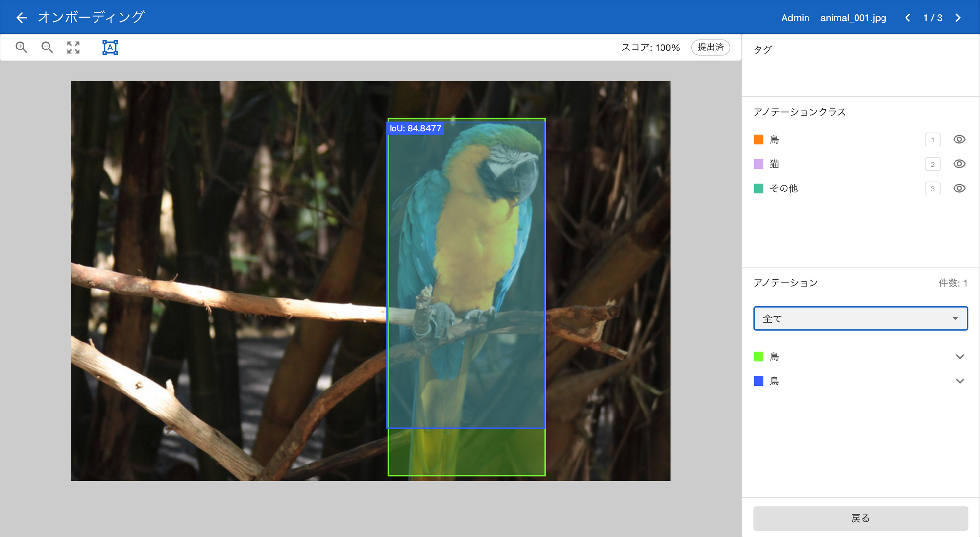Expand the green 鳥 annotation item

[959, 357]
